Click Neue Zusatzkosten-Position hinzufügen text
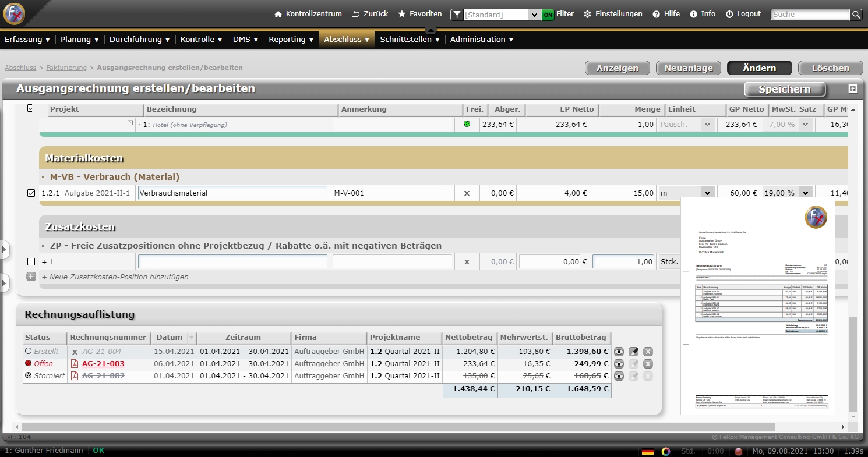The height and width of the screenshot is (457, 868). pyautogui.click(x=115, y=277)
